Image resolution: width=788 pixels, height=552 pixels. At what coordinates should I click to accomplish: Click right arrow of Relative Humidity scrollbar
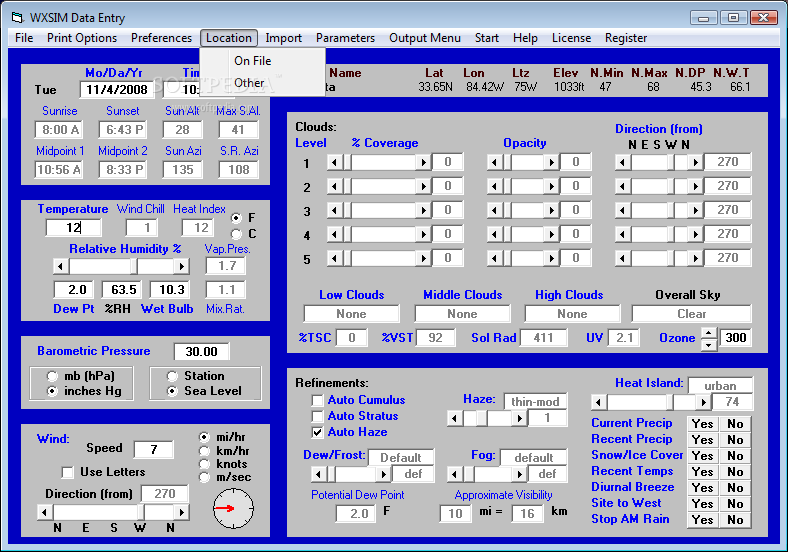pyautogui.click(x=181, y=266)
